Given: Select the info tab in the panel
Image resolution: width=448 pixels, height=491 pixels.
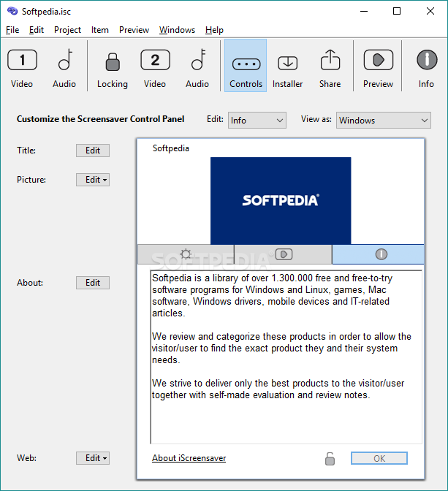Looking at the screenshot, I should click(378, 254).
